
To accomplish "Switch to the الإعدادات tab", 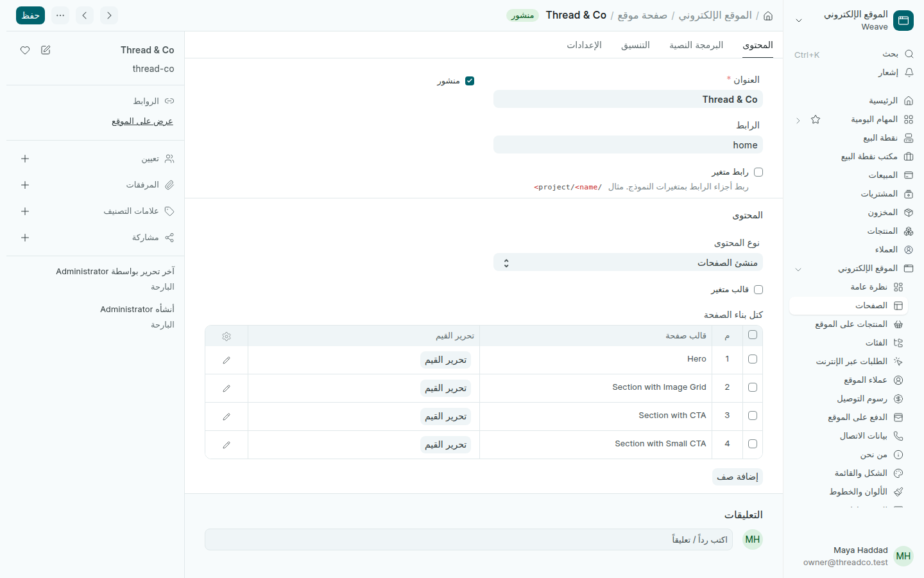I will click(584, 45).
